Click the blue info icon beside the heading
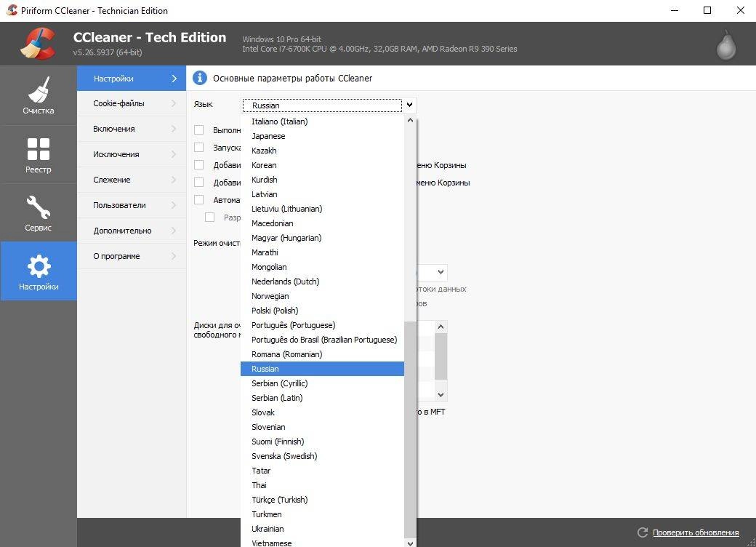 (200, 78)
